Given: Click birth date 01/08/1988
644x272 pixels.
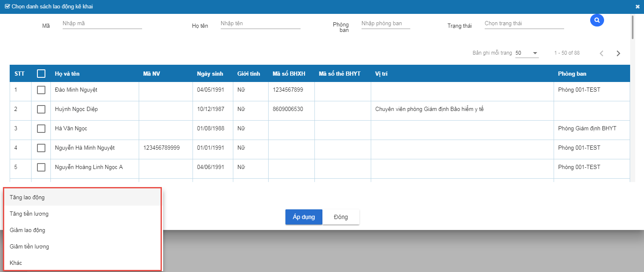Looking at the screenshot, I should point(211,129).
